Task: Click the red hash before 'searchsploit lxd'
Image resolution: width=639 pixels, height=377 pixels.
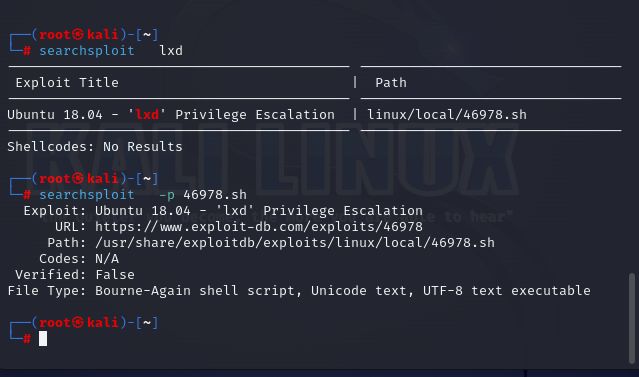Action: (x=27, y=51)
